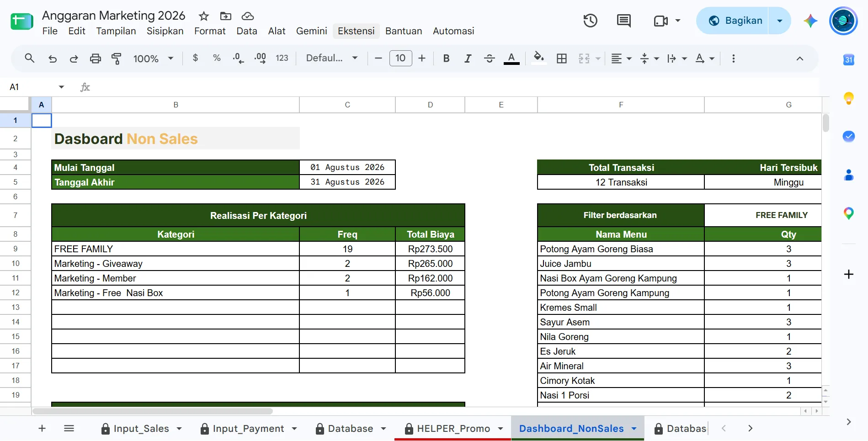Increase decimal places icon
The width and height of the screenshot is (868, 441).
click(x=260, y=58)
